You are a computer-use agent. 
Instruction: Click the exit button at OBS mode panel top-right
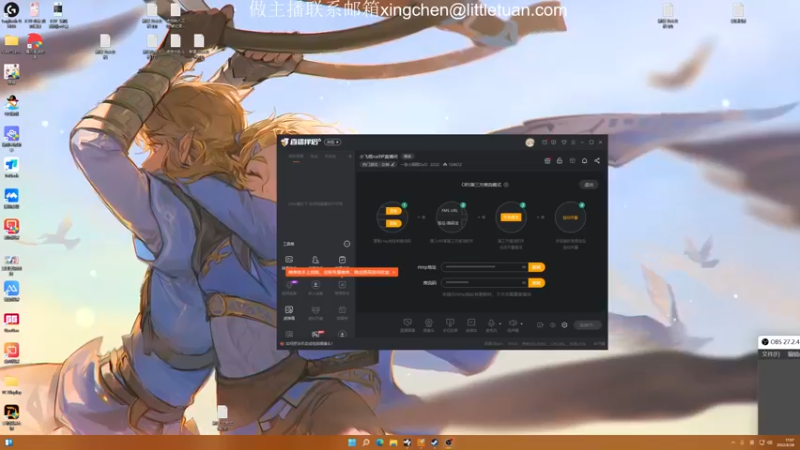point(589,185)
